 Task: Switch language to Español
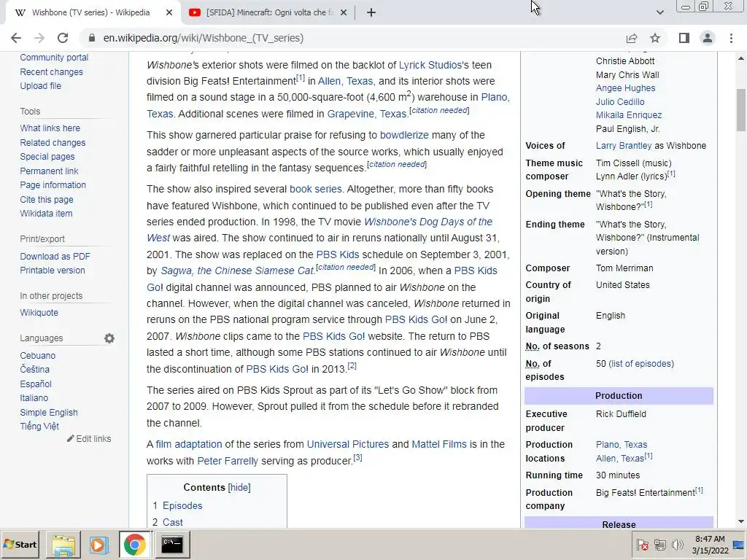(x=36, y=384)
